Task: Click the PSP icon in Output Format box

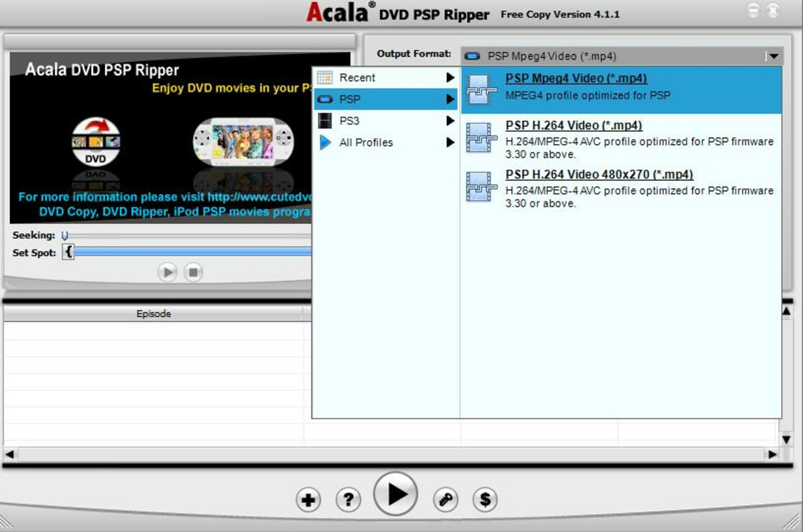Action: tap(472, 57)
